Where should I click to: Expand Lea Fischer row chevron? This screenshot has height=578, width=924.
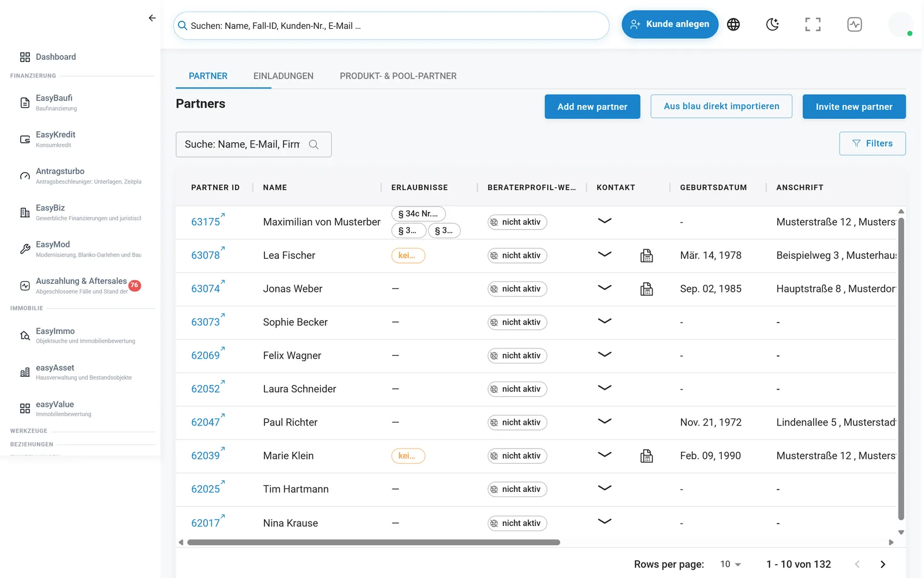(605, 254)
